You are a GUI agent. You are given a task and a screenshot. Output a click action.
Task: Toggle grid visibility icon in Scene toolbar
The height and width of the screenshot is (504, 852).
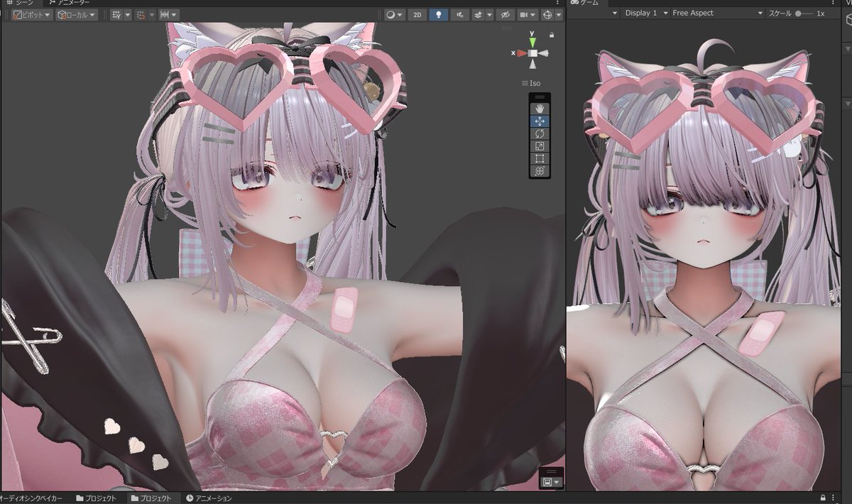click(116, 14)
